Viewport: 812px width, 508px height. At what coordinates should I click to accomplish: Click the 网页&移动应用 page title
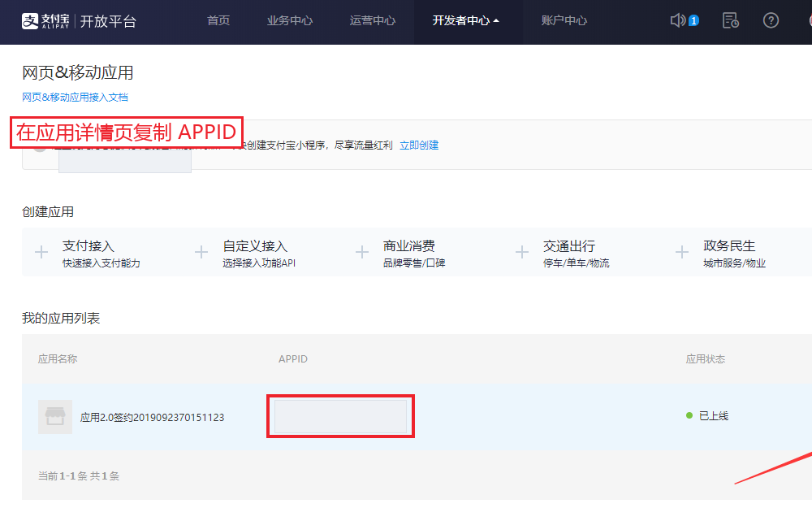(78, 72)
